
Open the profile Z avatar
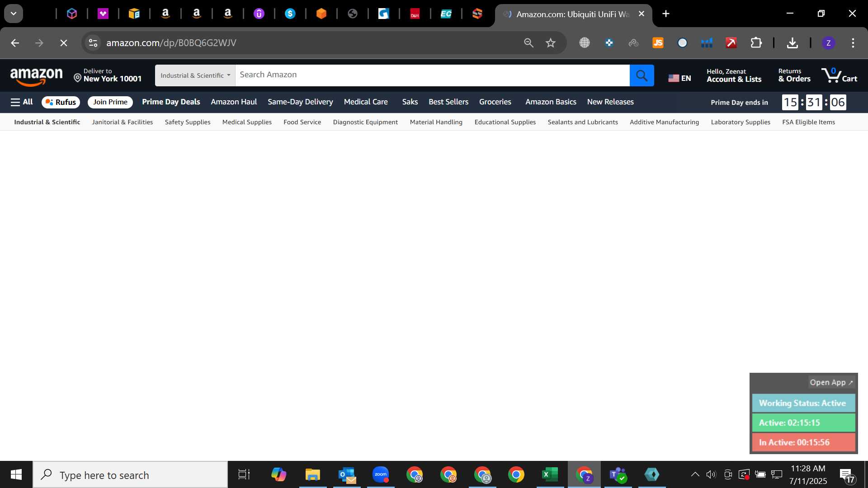click(828, 43)
